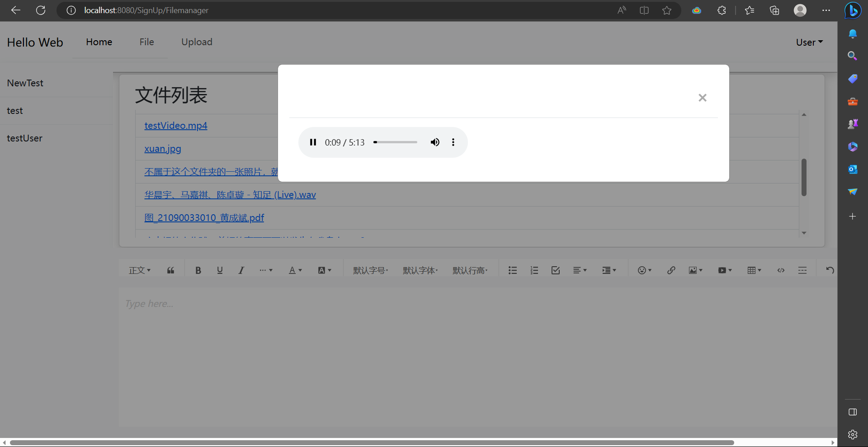Open read aloud in the address bar
Viewport: 868px width, 447px height.
click(x=622, y=10)
